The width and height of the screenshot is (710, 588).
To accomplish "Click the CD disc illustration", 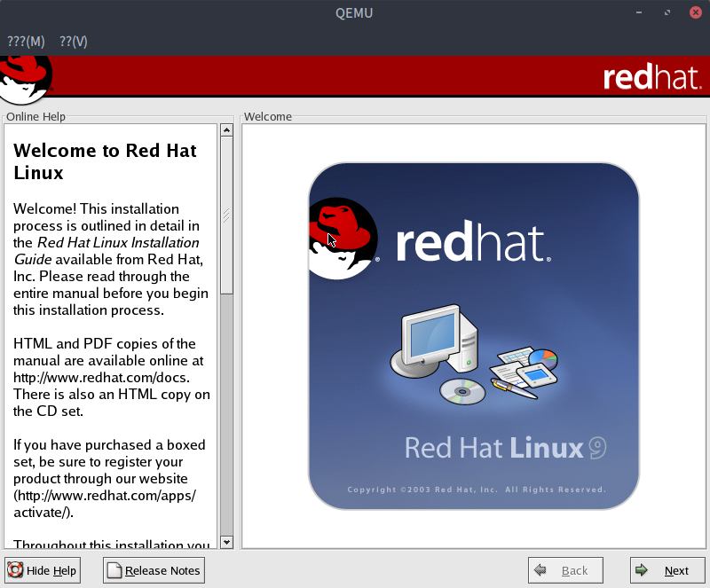I will pyautogui.click(x=462, y=390).
